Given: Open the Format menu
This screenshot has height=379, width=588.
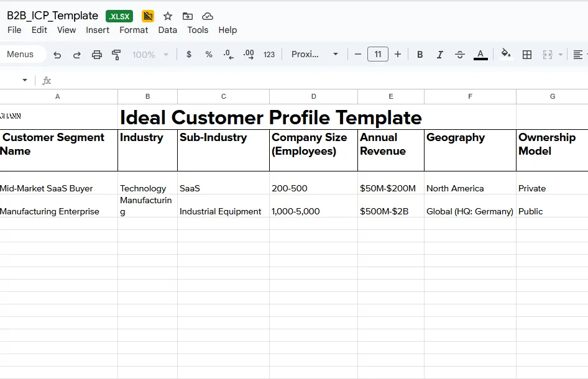Looking at the screenshot, I should click(134, 30).
